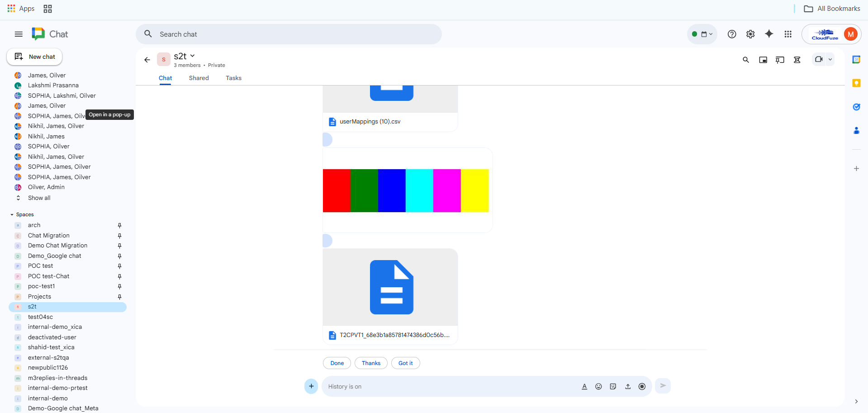Open the status availability dropdown
This screenshot has height=413, width=868.
coord(702,34)
